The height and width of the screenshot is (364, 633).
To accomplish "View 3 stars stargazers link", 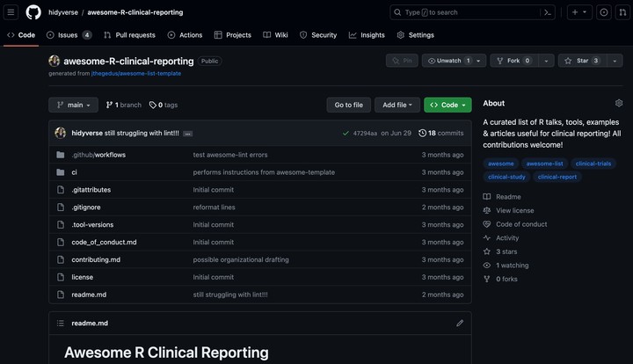I will click(x=500, y=251).
